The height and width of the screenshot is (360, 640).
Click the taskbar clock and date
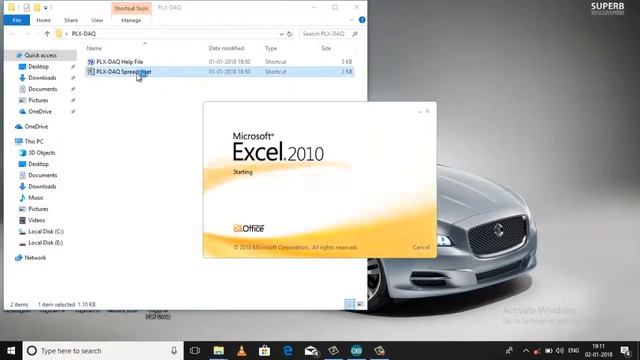point(598,351)
